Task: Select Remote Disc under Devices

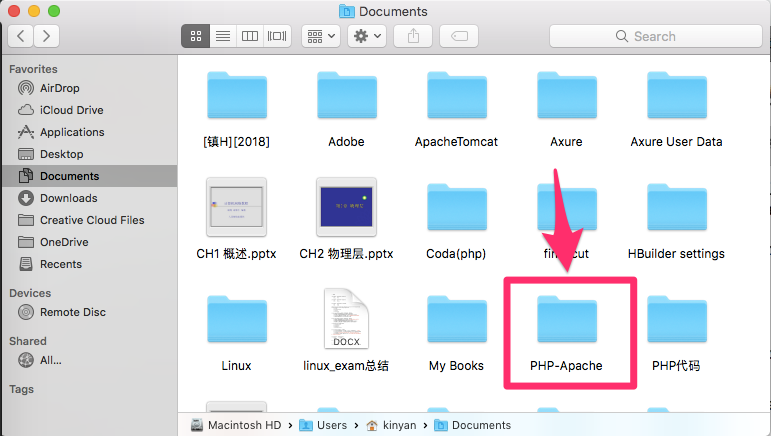Action: [x=89, y=312]
